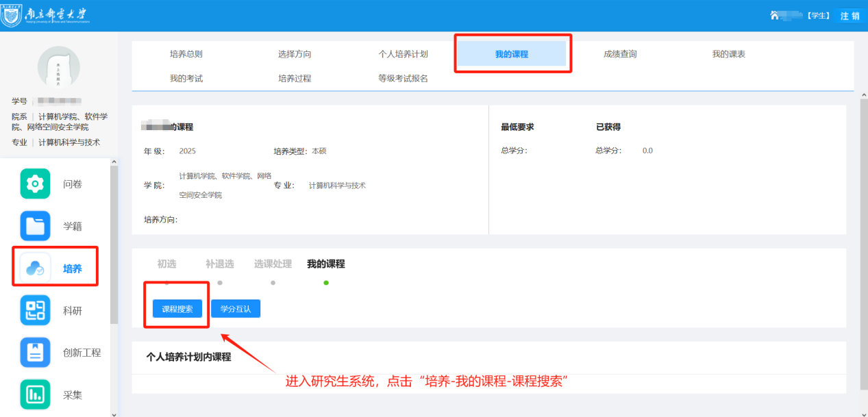868x417 pixels.
Task: Select the 等级考试报名 tab
Action: click(x=403, y=78)
